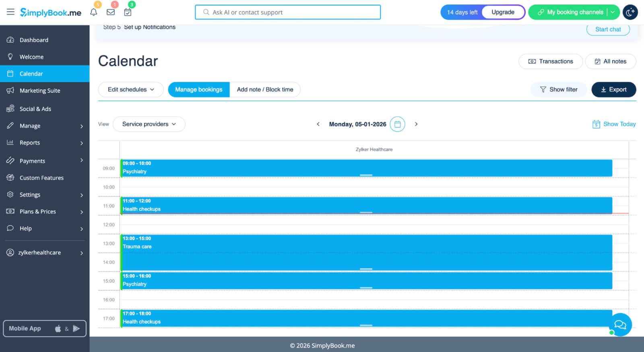The image size is (644, 352).
Task: Open the booking channels dropdown arrow
Action: pos(613,12)
